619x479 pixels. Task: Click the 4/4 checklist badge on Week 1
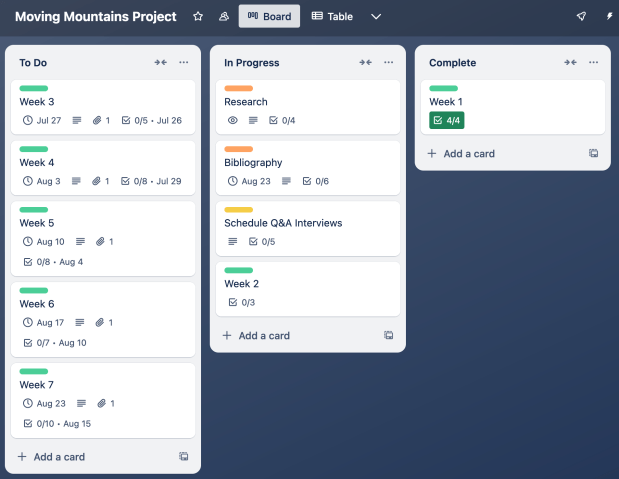[446, 120]
